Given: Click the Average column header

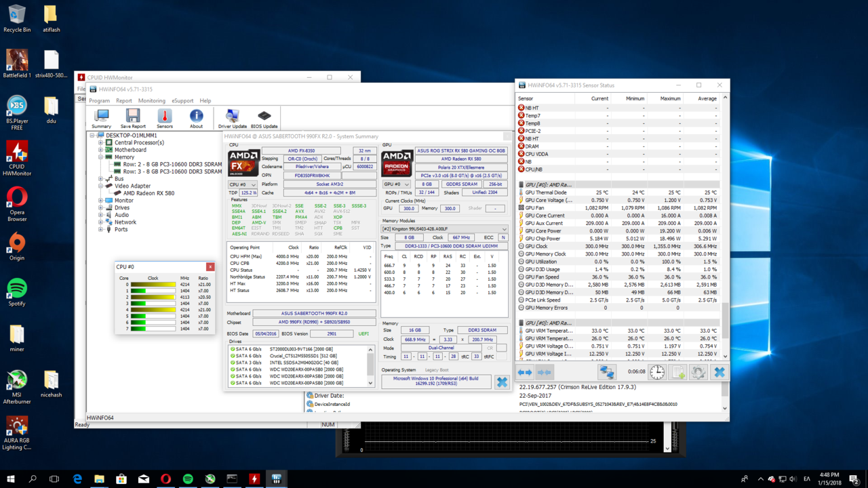Looking at the screenshot, I should 701,98.
